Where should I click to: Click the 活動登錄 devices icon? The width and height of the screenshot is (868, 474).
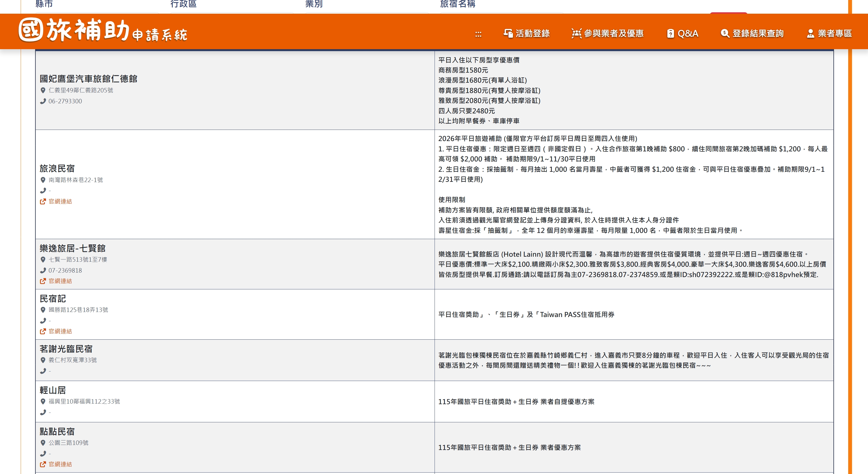pyautogui.click(x=508, y=33)
